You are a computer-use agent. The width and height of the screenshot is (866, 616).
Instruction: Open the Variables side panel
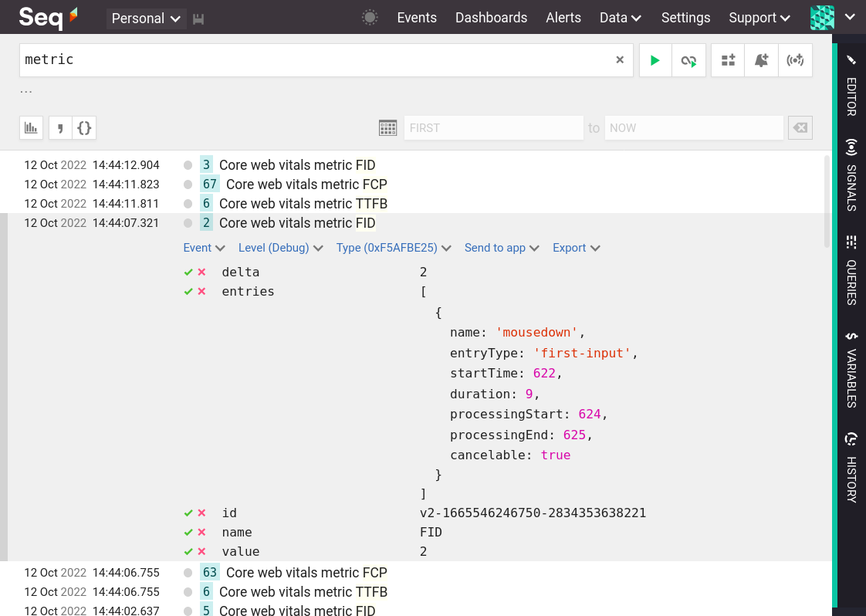pos(851,371)
